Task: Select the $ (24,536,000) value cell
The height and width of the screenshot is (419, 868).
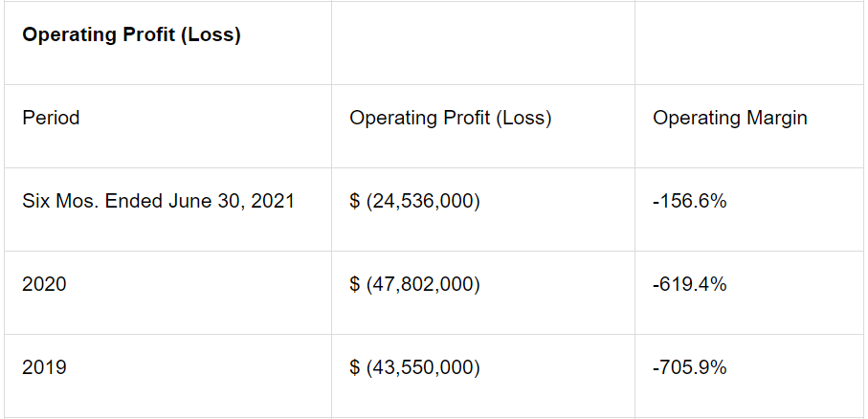Action: pos(414,201)
